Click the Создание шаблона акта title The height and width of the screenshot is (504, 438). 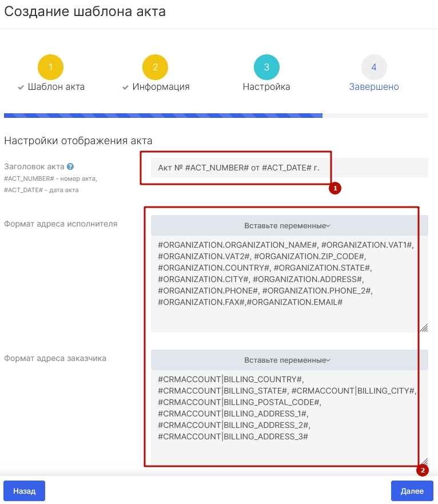coord(85,11)
